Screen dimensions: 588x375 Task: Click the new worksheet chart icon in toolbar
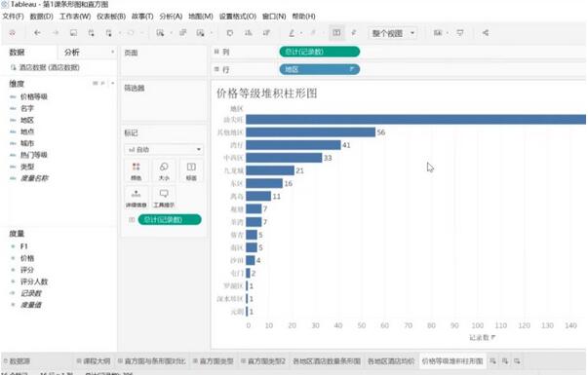click(160, 33)
